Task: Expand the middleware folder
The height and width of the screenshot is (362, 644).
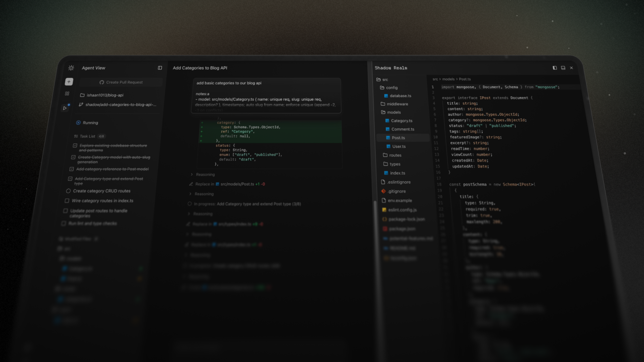Action: tap(394, 104)
